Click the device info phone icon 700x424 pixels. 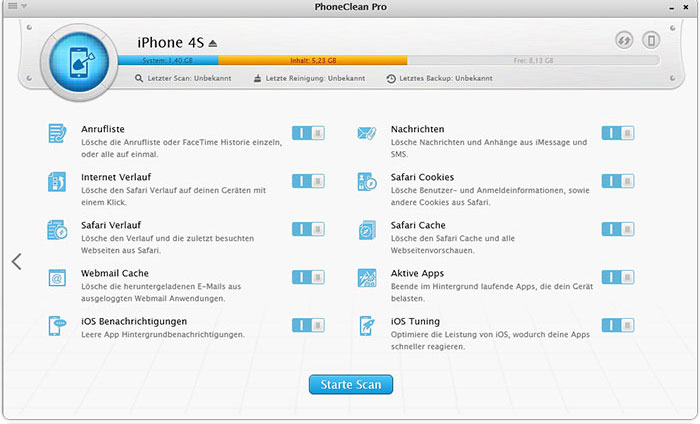[x=651, y=40]
